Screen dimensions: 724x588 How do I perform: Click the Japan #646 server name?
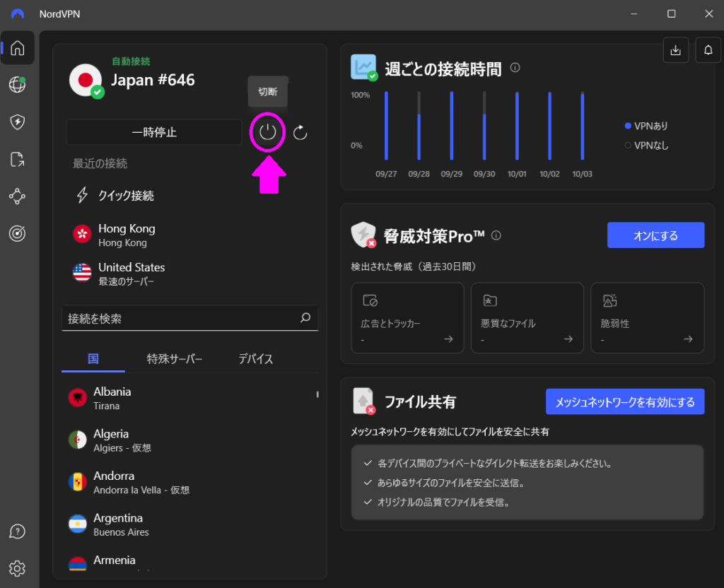coord(153,81)
